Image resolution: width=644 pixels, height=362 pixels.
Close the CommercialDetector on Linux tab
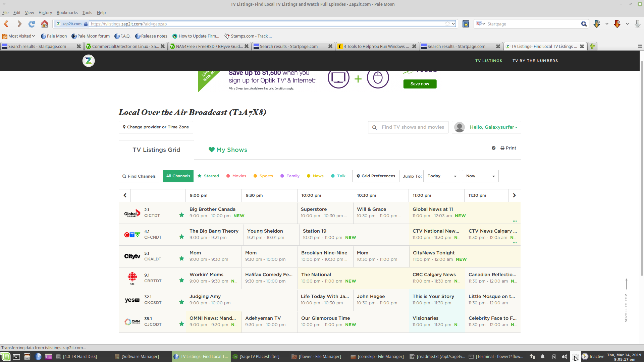pos(163,46)
